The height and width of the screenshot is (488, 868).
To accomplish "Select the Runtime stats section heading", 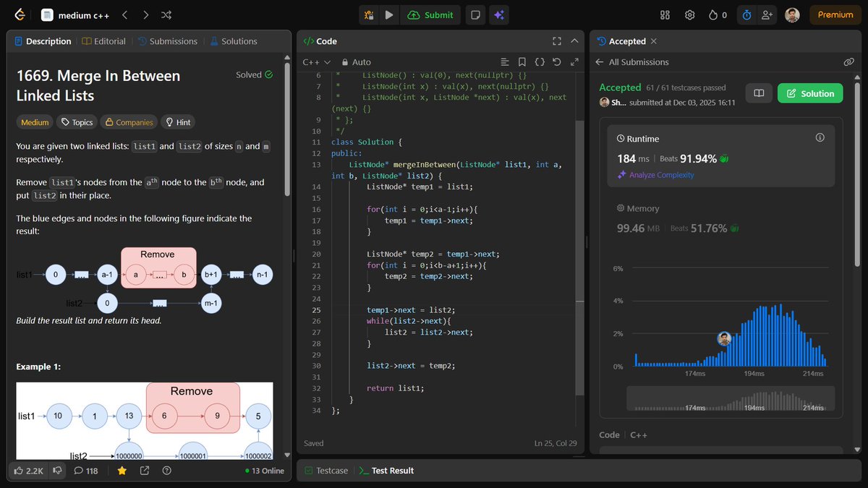I will coord(638,138).
